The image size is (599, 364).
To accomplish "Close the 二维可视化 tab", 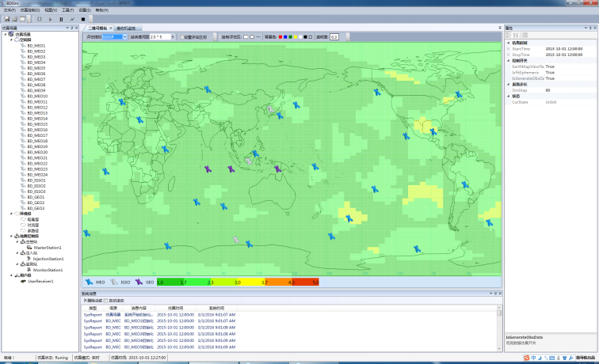I will click(x=111, y=28).
